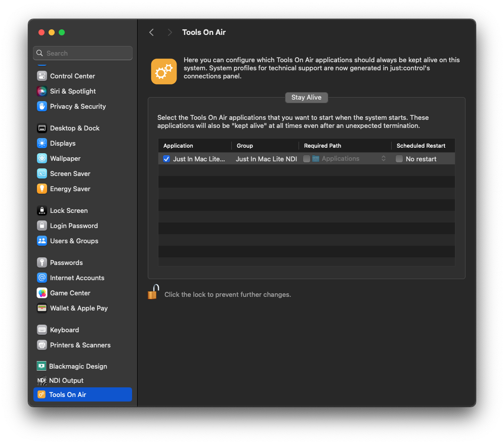
Task: Click the search magnifier icon
Action: pos(39,53)
